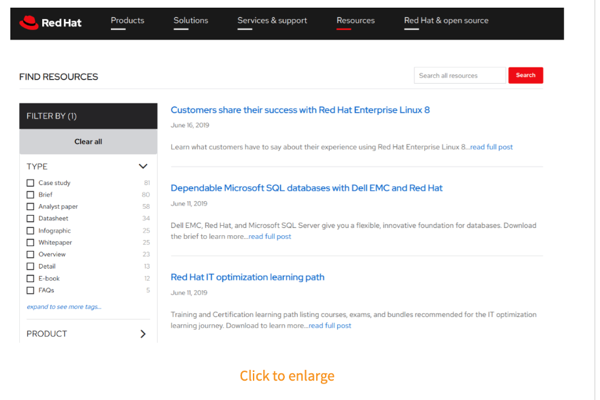Viewport: 600px width, 400px height.
Task: Click the Click to enlarge caption
Action: point(287,376)
